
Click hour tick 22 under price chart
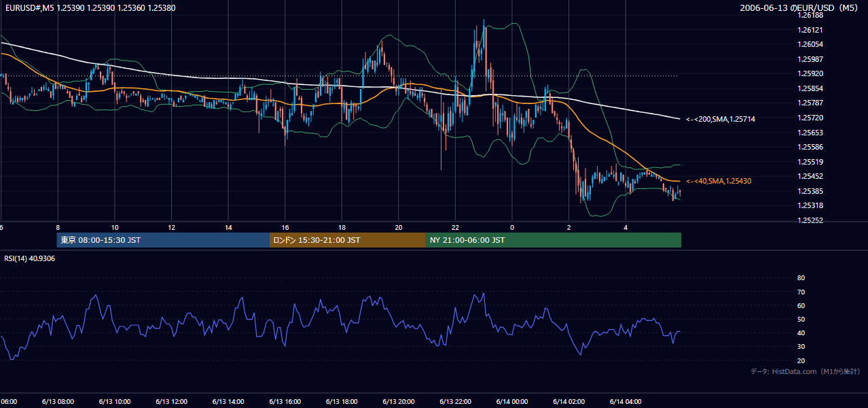pyautogui.click(x=455, y=227)
